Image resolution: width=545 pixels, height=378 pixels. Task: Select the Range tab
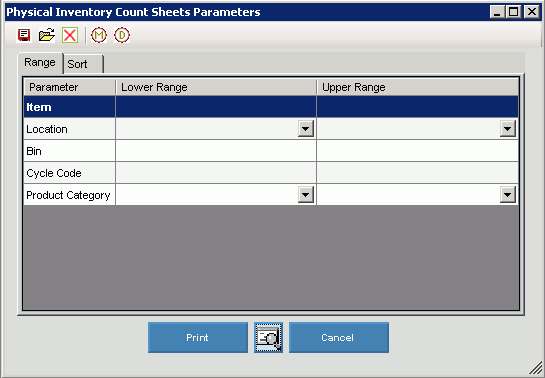click(x=40, y=63)
